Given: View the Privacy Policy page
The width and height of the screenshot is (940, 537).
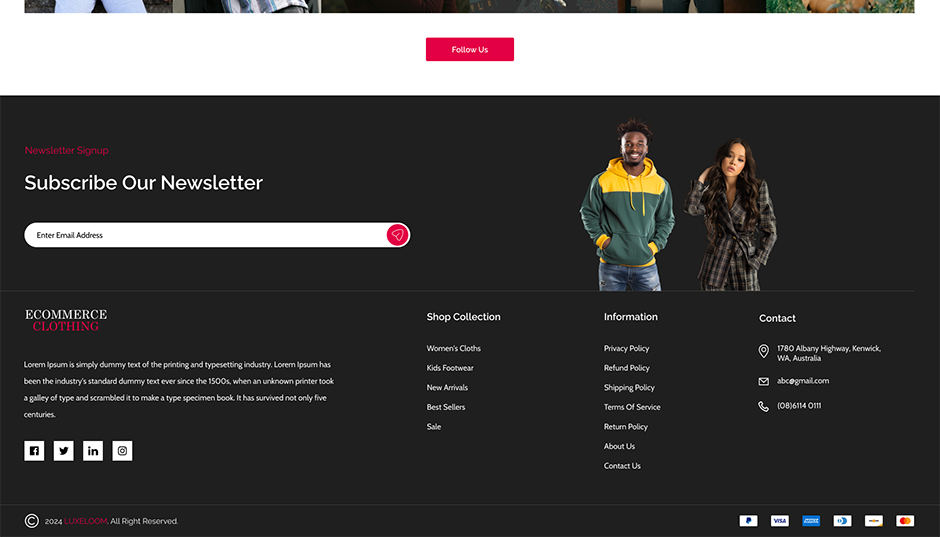Looking at the screenshot, I should coord(626,348).
